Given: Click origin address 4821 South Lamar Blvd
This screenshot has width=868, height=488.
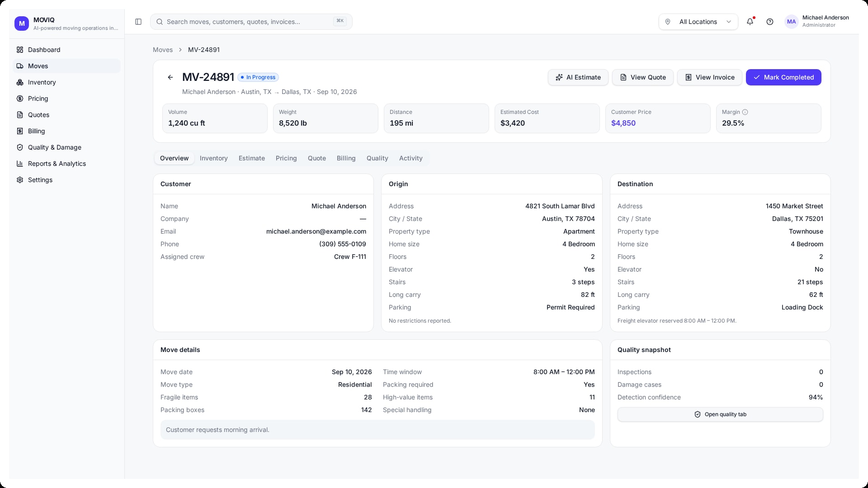Looking at the screenshot, I should [560, 206].
